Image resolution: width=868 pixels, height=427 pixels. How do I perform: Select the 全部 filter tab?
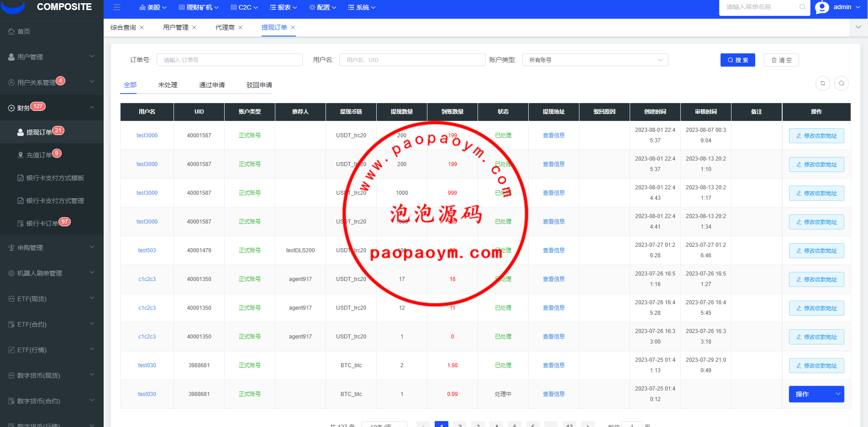click(x=130, y=85)
